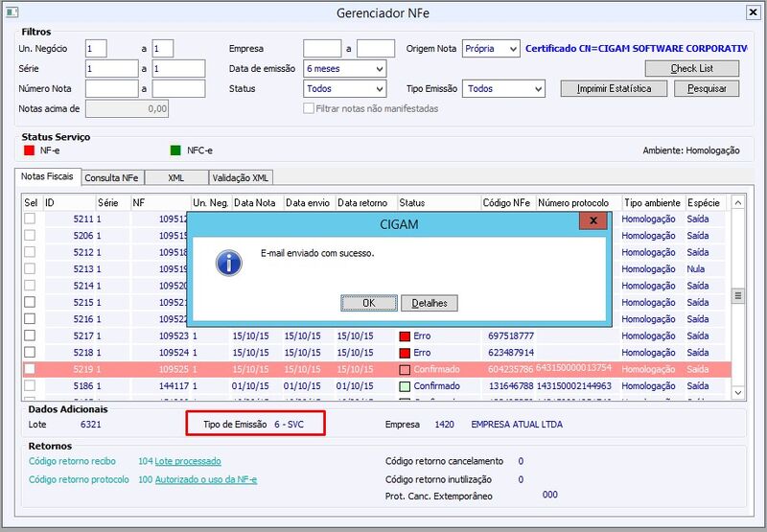This screenshot has height=532, width=767.
Task: Click the Espécie column header
Action: pyautogui.click(x=706, y=202)
